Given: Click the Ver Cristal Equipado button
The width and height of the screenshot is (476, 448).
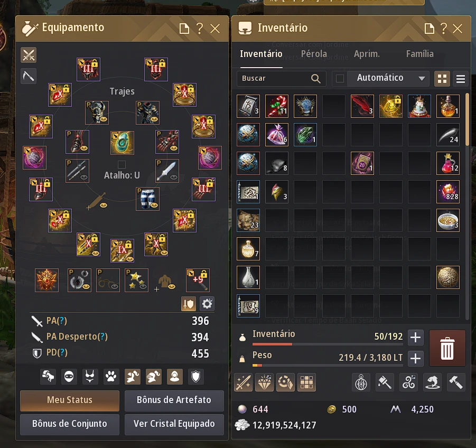Looking at the screenshot, I should 174,424.
